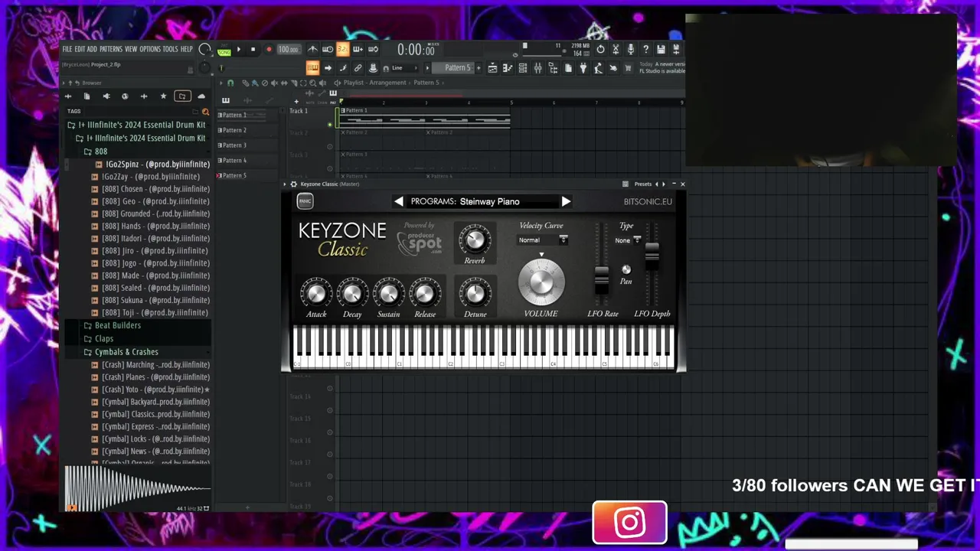
Task: Select [808] Chosen sample in Browser
Action: click(x=155, y=189)
